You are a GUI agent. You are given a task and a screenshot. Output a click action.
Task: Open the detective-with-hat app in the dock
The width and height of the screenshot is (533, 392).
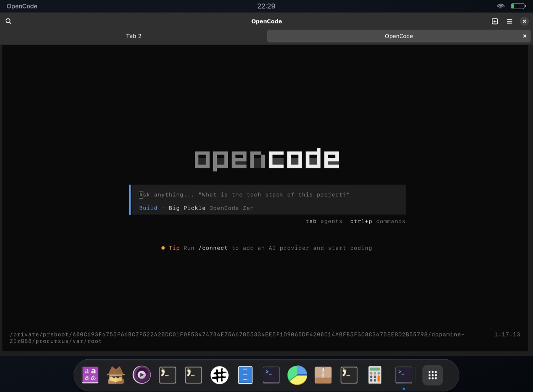[x=116, y=375]
